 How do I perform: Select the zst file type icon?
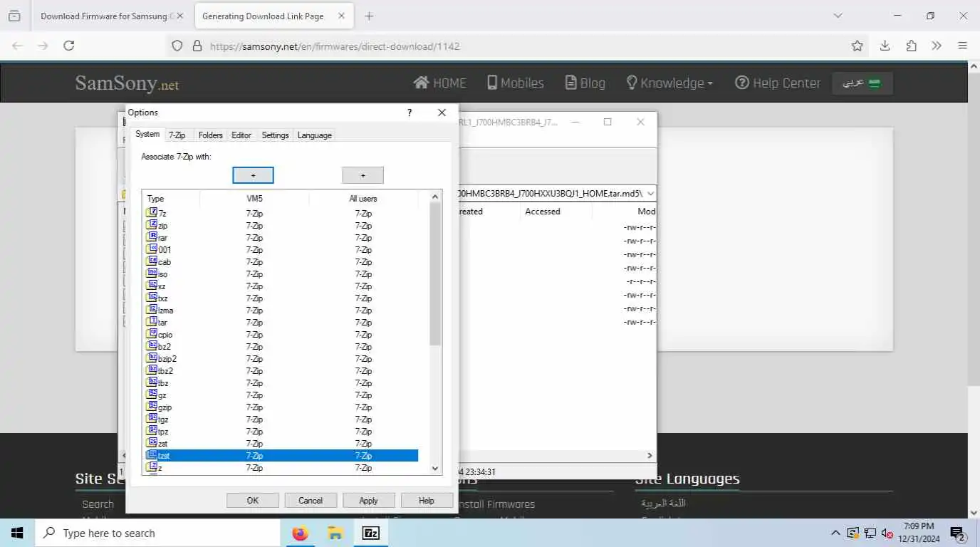point(151,443)
